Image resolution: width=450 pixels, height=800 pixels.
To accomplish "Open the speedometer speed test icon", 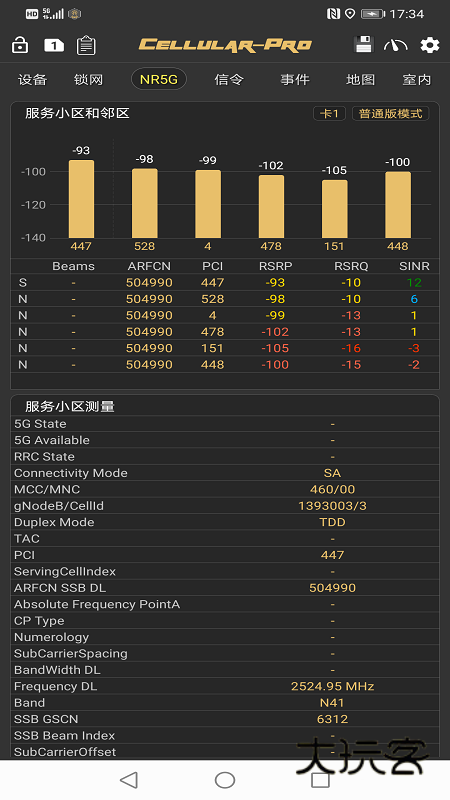I will point(395,45).
